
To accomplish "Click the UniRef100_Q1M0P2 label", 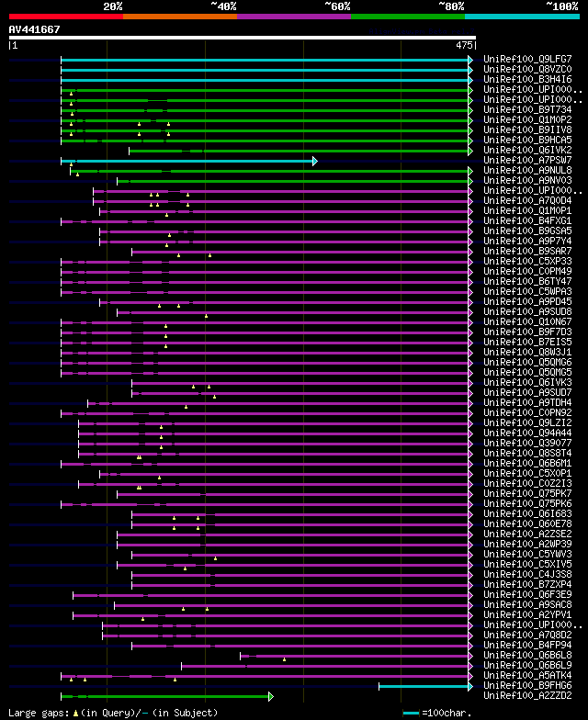I will pos(527,119).
